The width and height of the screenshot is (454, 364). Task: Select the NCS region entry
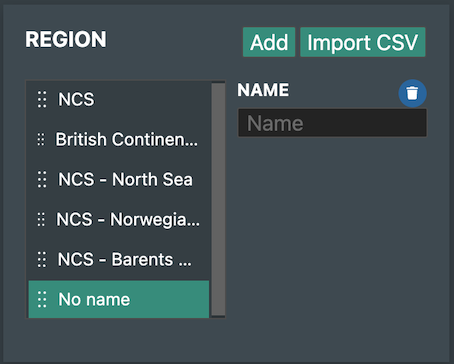119,99
